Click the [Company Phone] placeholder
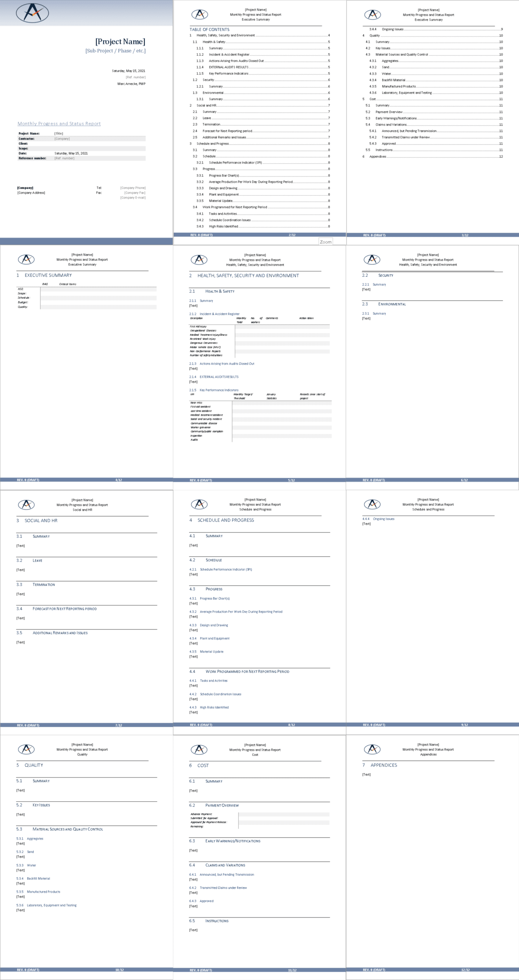Screen dimensions: 519x980 [x=133, y=188]
